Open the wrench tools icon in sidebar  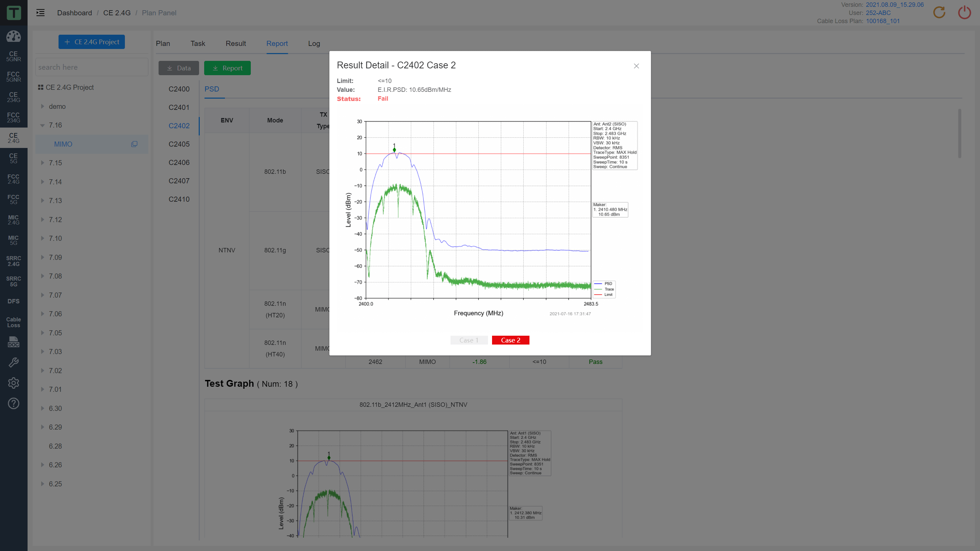13,362
